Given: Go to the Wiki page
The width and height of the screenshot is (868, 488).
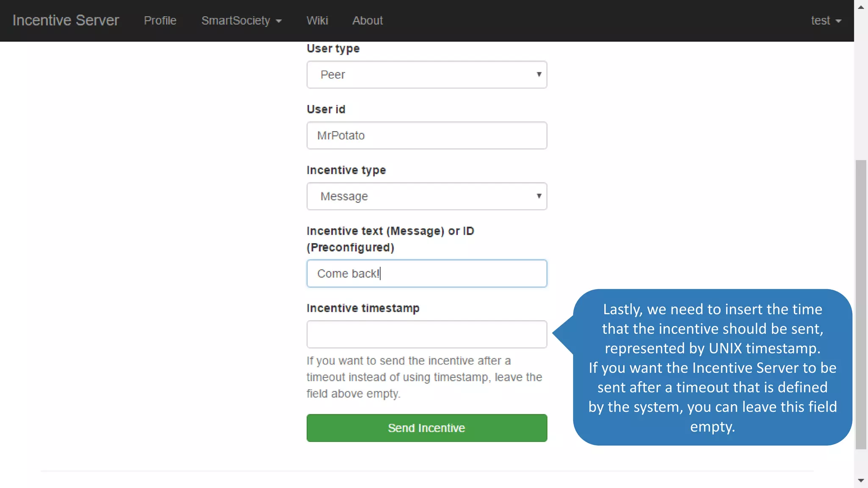Looking at the screenshot, I should pos(317,20).
